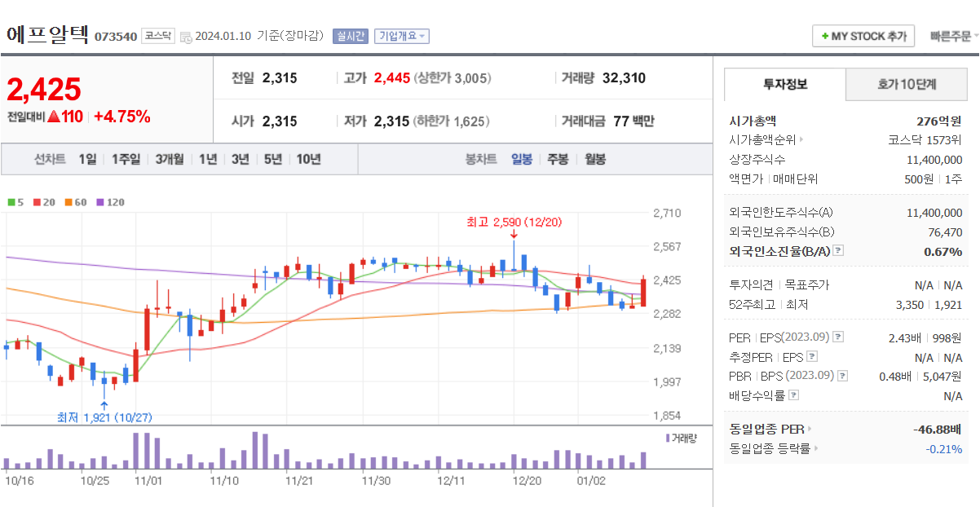The width and height of the screenshot is (980, 507).
Task: Click the stock name 에프알텍
Action: [x=49, y=34]
